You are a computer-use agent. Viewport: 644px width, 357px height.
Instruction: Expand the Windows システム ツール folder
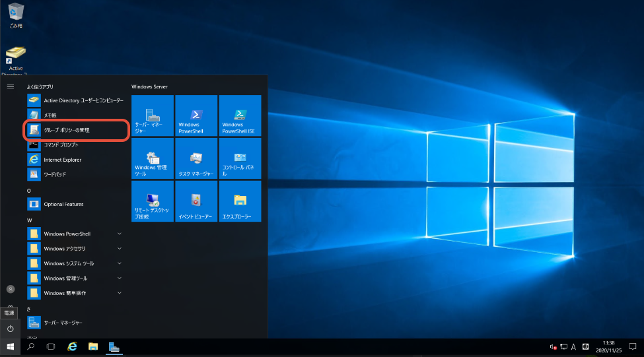pos(76,263)
